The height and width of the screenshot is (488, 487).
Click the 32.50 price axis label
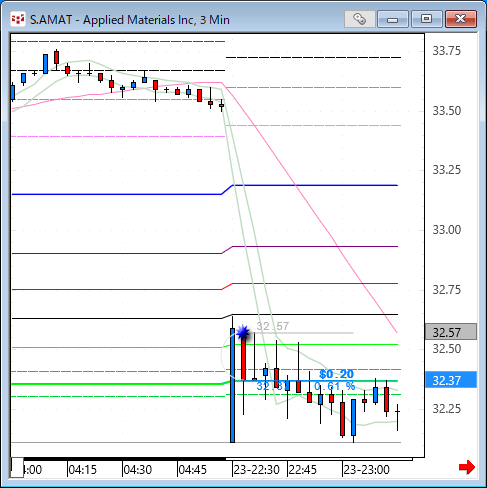447,349
